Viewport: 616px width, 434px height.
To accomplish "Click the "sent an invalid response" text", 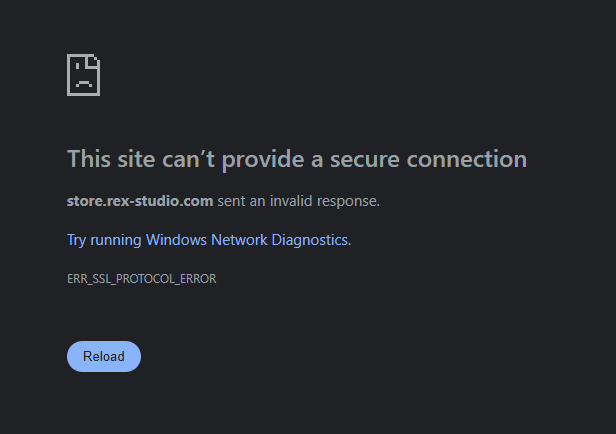I will tap(298, 201).
